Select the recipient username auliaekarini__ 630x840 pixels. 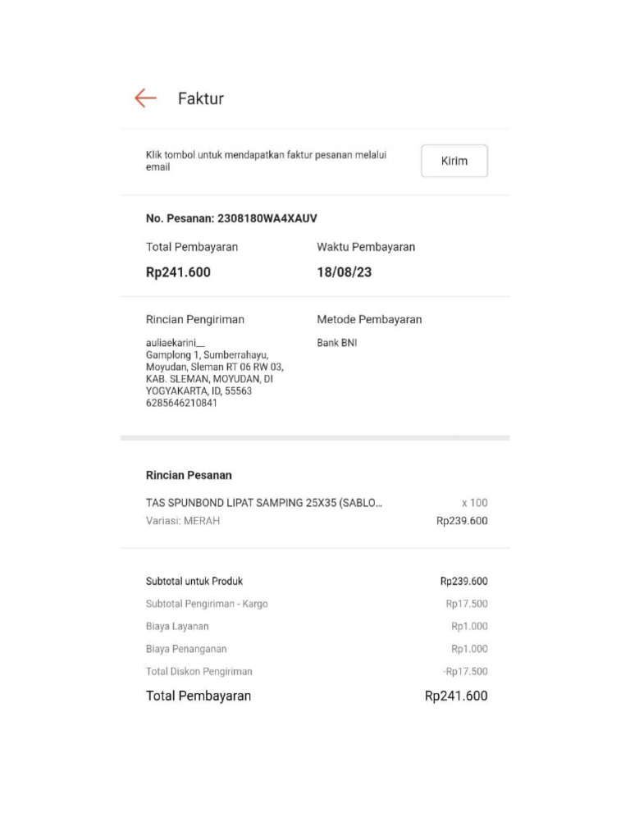point(176,342)
